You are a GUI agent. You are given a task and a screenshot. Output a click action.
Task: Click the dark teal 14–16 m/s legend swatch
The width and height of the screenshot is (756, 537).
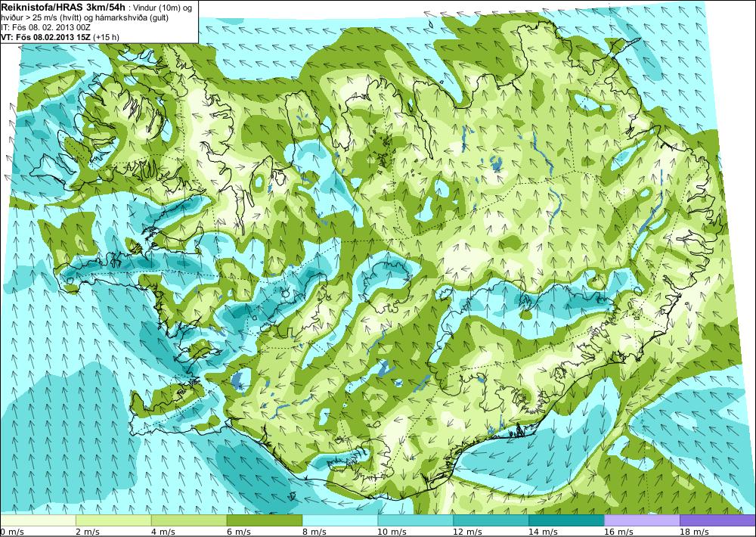(x=566, y=520)
